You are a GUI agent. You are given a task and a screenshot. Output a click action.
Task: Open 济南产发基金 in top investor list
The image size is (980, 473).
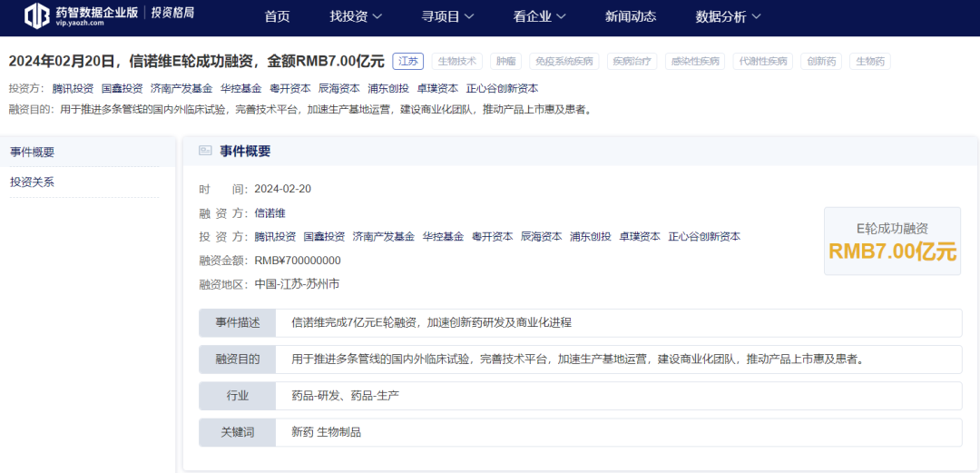point(181,89)
